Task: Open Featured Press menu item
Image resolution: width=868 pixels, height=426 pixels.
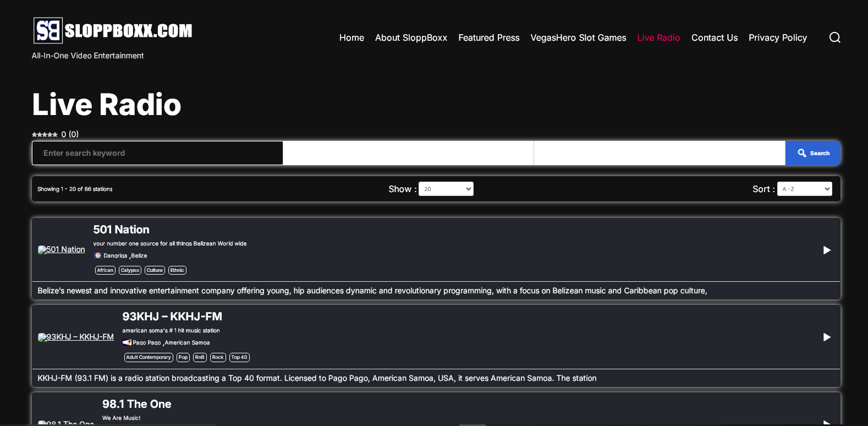Action: (488, 37)
